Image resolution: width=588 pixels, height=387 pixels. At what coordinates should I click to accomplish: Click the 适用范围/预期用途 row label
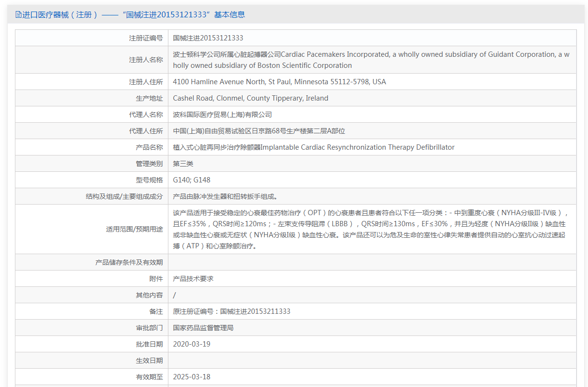point(134,229)
